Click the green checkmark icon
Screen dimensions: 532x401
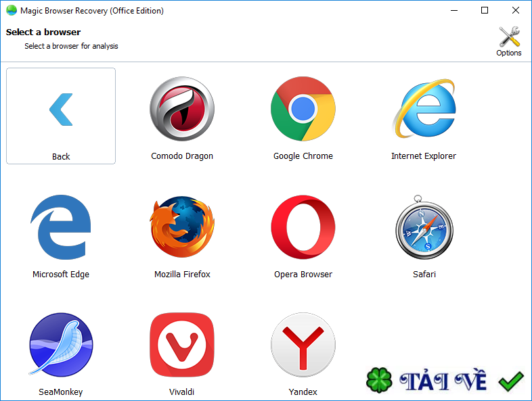click(x=511, y=382)
